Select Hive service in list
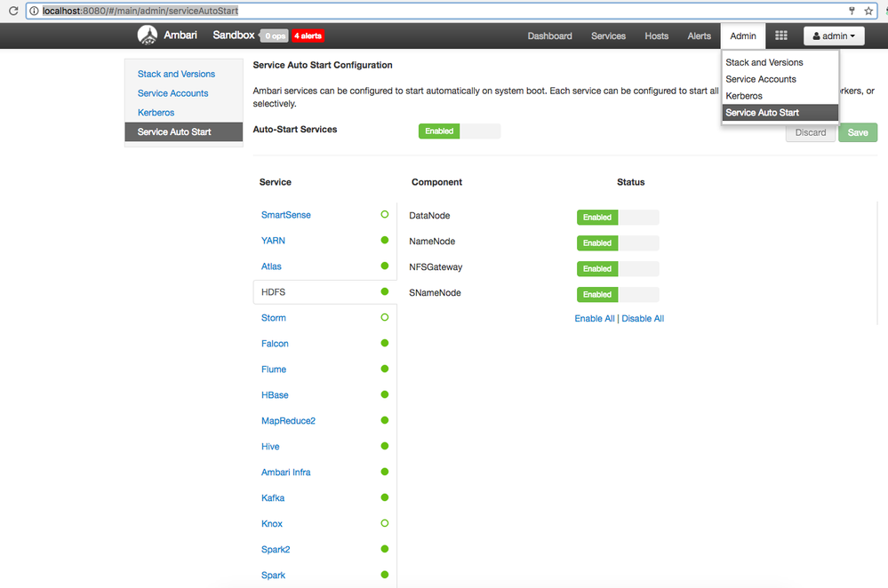The width and height of the screenshot is (888, 588). click(x=270, y=447)
